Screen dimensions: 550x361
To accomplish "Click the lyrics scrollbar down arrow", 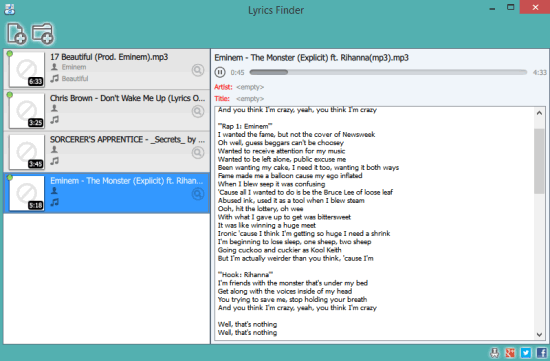I will (x=539, y=335).
